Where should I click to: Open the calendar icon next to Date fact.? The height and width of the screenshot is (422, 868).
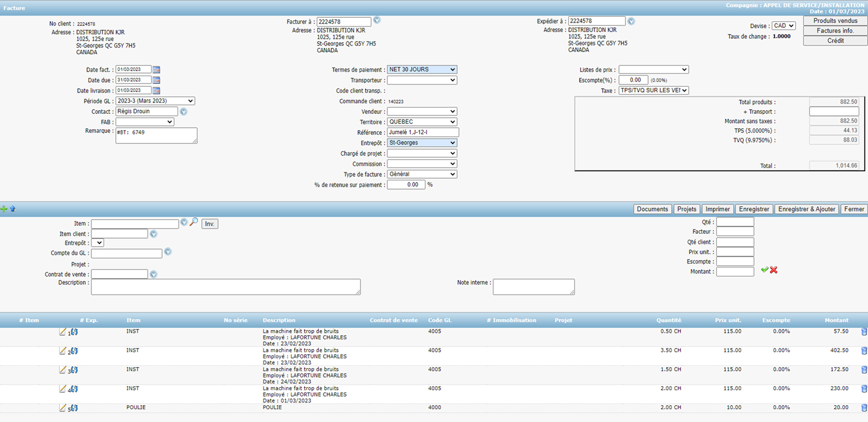pyautogui.click(x=155, y=69)
